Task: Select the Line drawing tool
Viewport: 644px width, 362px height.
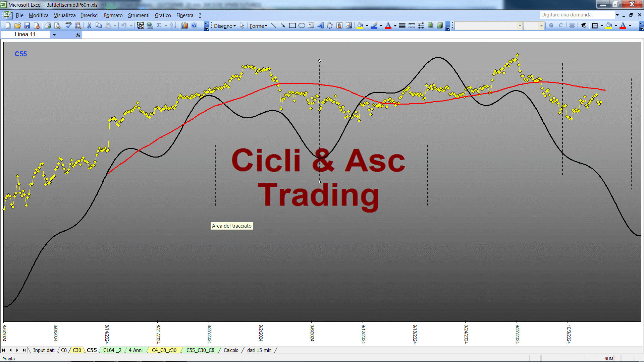Action: pyautogui.click(x=274, y=26)
